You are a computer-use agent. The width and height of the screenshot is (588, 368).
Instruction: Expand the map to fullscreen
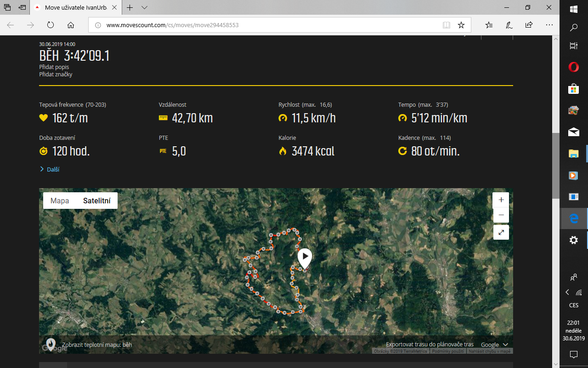[x=501, y=233]
